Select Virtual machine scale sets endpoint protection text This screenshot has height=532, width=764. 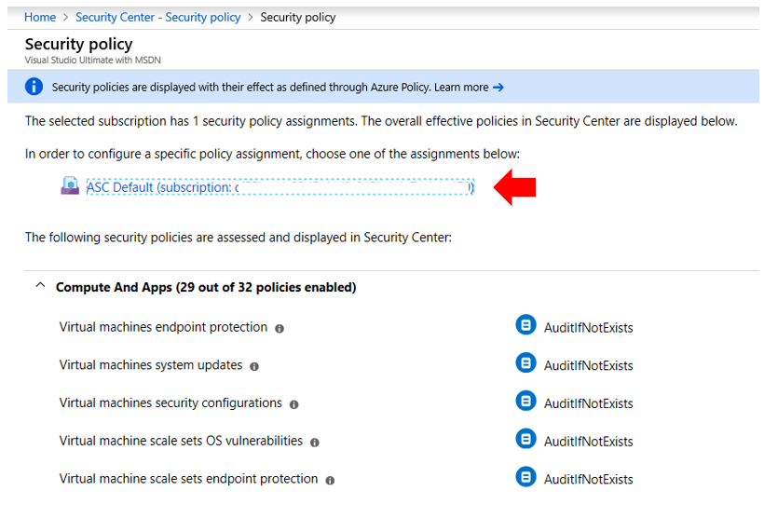(188, 479)
